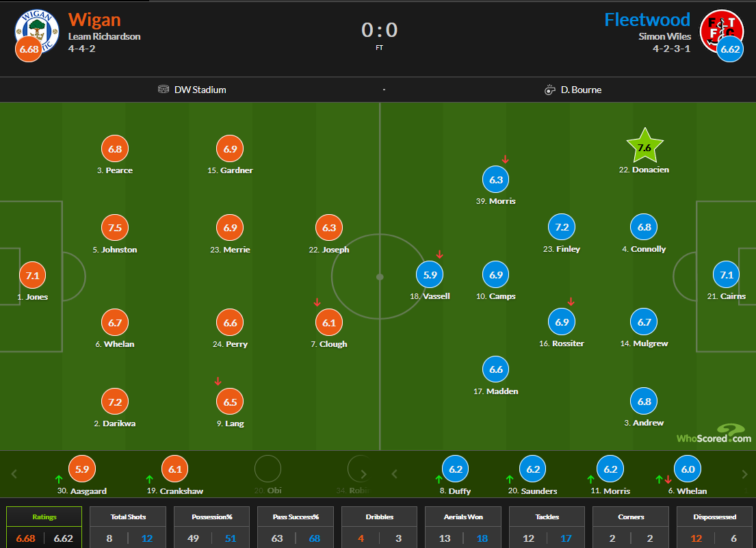Screen dimensions: 756x548
Task: Open the Possession% stat tab
Action: 211,527
